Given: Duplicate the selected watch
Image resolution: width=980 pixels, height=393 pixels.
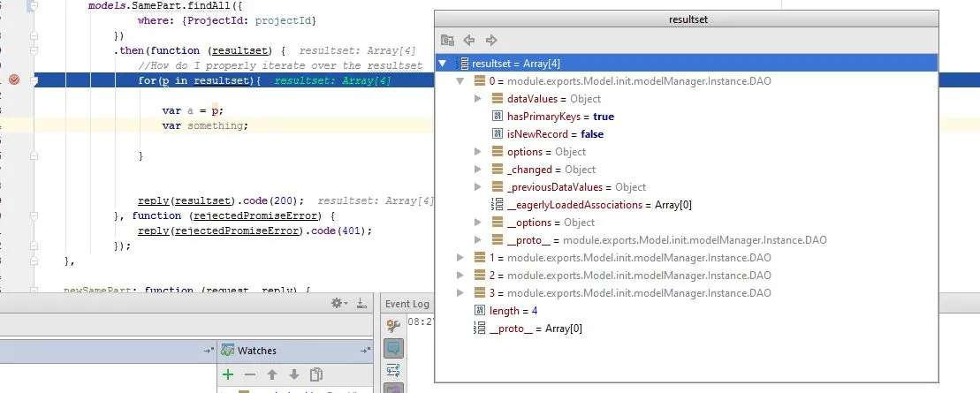Looking at the screenshot, I should [x=316, y=374].
